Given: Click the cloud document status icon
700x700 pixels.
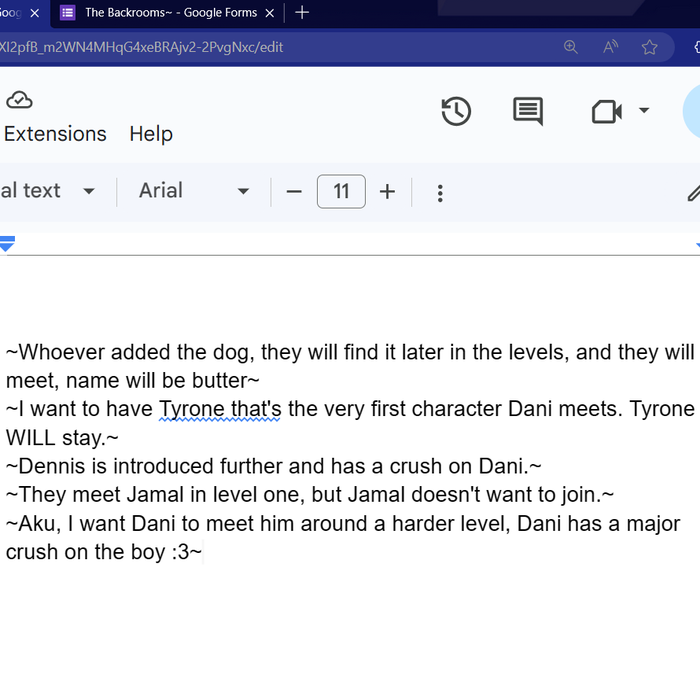Looking at the screenshot, I should 19,99.
